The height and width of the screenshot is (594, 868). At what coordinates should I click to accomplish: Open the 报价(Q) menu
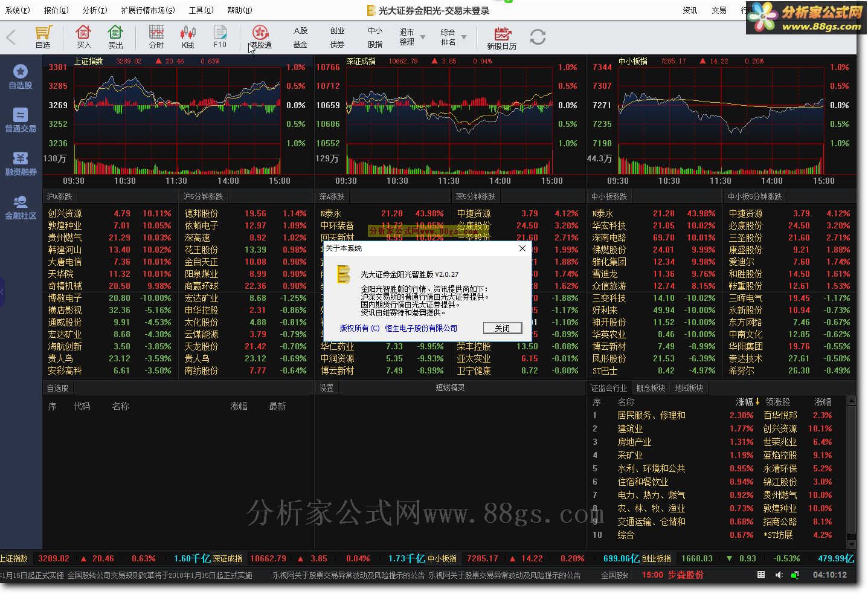(x=56, y=10)
